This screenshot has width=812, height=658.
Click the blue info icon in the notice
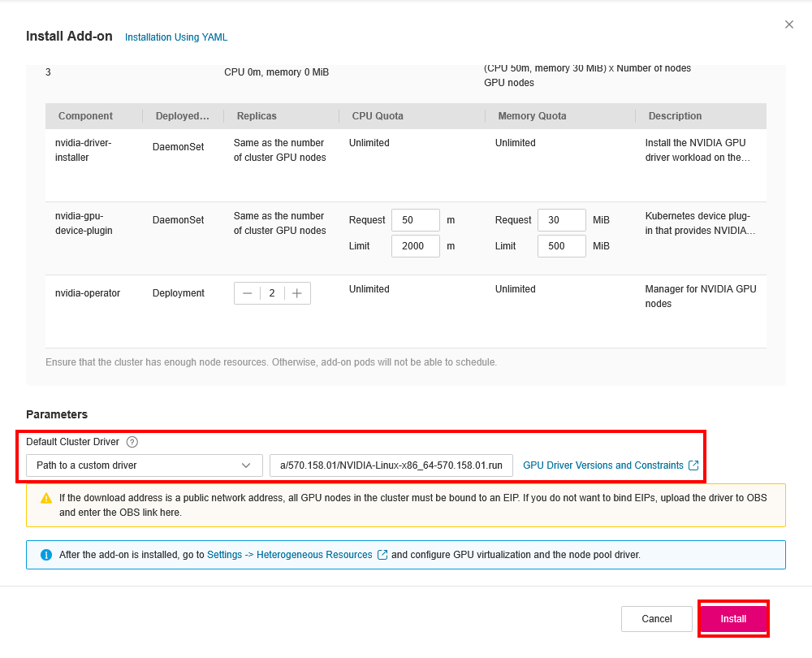click(x=46, y=555)
